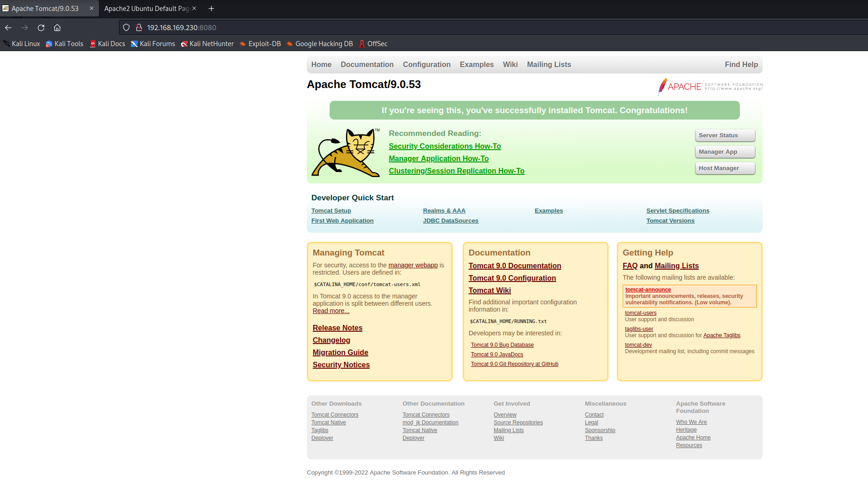Viewport: 868px width, 480px height.
Task: Open Security Notices link
Action: tap(341, 365)
